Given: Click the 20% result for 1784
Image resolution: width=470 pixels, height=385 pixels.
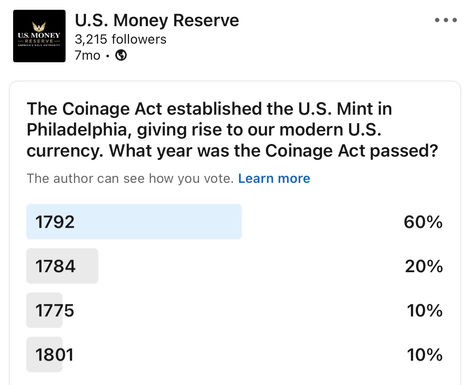Looking at the screenshot, I should 424,266.
